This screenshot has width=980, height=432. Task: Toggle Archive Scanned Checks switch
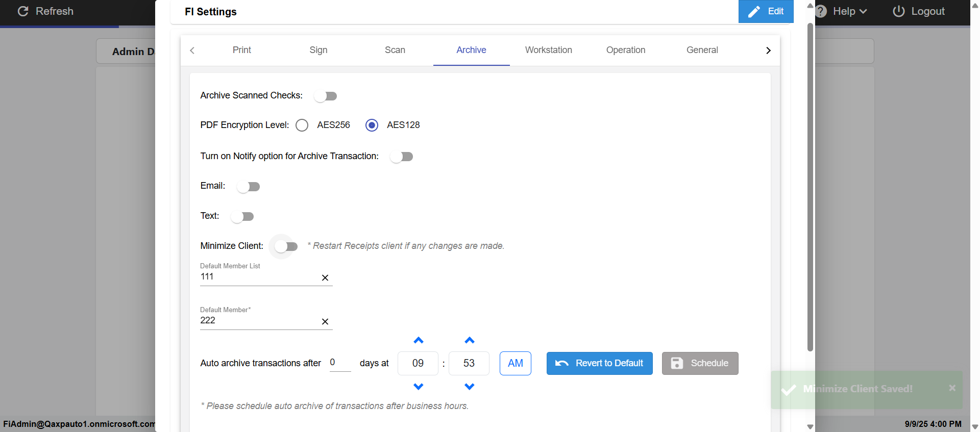(x=325, y=96)
